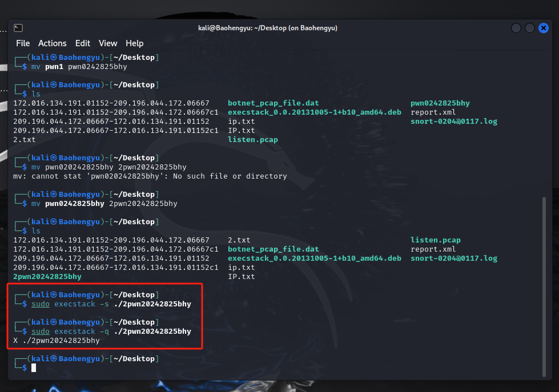Click the cursor at the last empty prompt
This screenshot has width=559, height=392.
34,368
